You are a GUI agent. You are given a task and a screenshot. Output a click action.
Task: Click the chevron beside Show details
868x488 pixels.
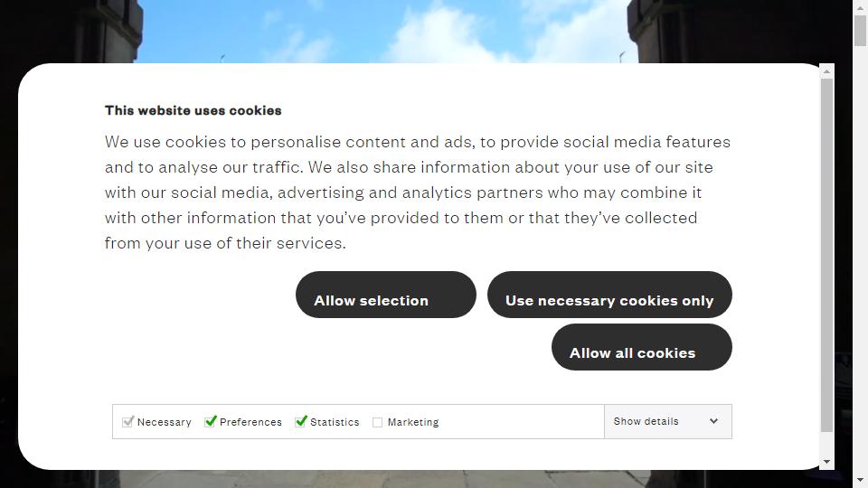(713, 421)
